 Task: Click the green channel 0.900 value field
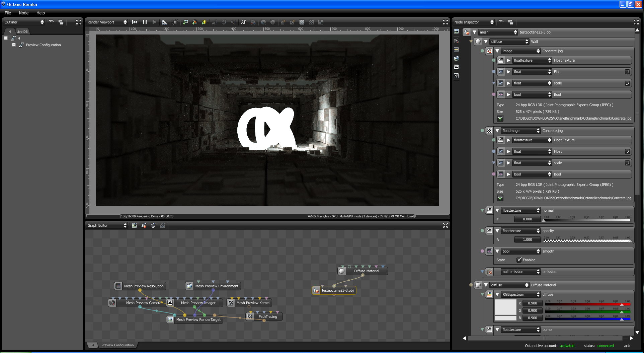(x=532, y=310)
